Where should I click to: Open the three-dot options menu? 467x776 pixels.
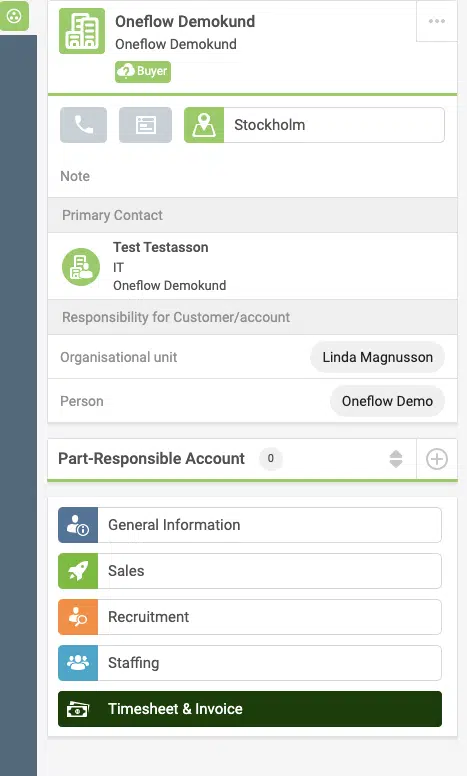pyautogui.click(x=437, y=21)
